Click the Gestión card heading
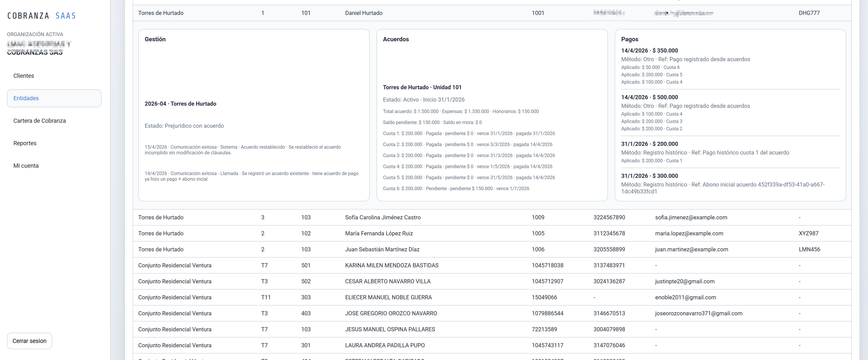Viewport: 868px width, 360px height. tap(155, 39)
